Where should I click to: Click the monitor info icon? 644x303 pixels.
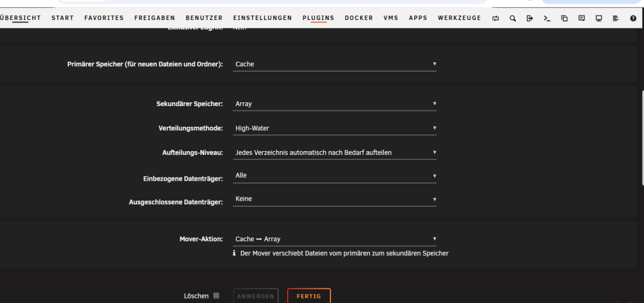point(599,18)
